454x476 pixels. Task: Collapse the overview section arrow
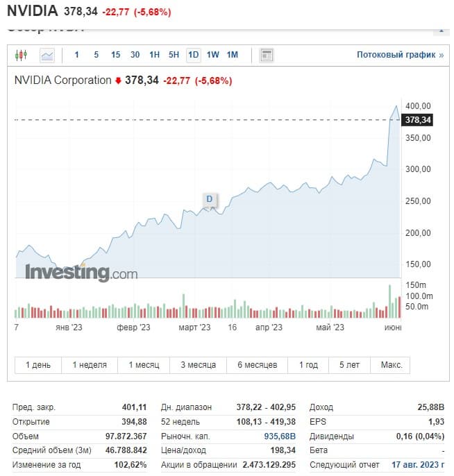click(x=440, y=30)
